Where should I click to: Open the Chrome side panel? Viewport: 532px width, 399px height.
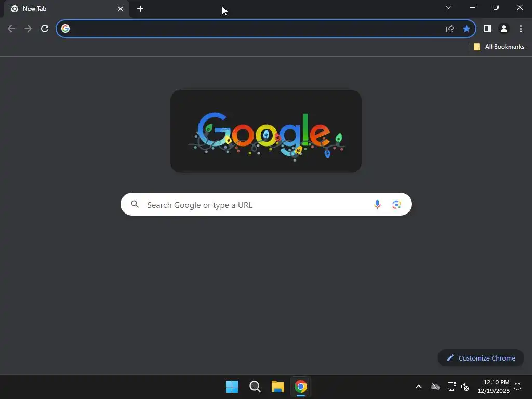point(487,29)
